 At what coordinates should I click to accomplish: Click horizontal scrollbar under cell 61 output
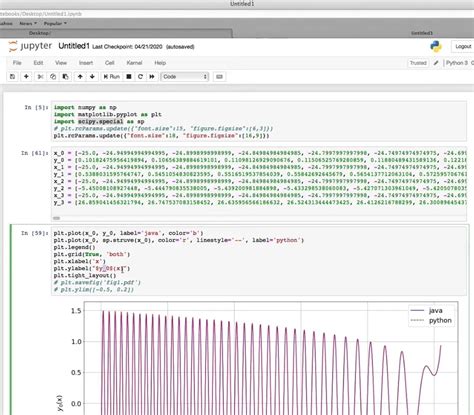pos(56,218)
